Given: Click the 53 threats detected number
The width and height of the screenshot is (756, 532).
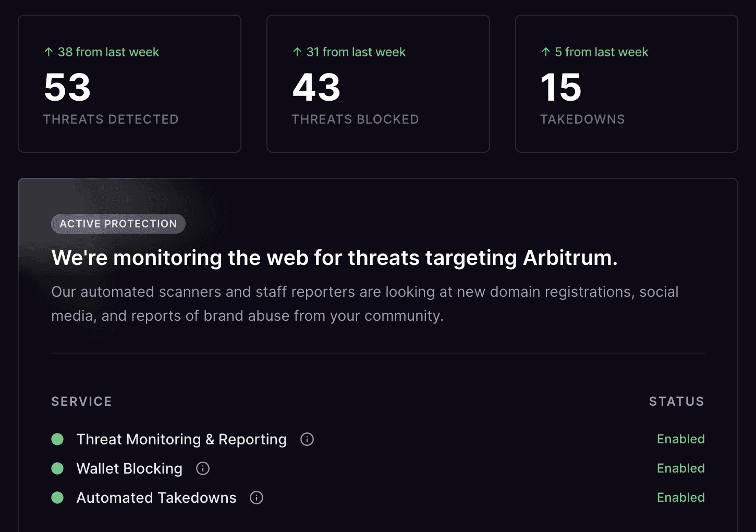Looking at the screenshot, I should coord(68,87).
